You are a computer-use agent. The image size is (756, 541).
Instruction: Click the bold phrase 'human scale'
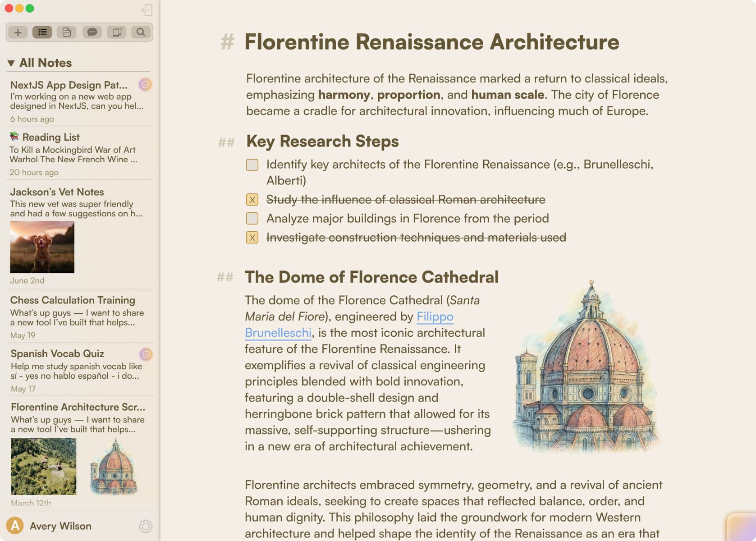pyautogui.click(x=508, y=95)
